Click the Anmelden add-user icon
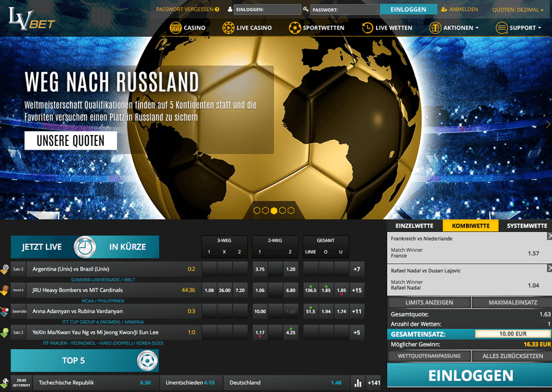The height and width of the screenshot is (392, 552). 444,10
